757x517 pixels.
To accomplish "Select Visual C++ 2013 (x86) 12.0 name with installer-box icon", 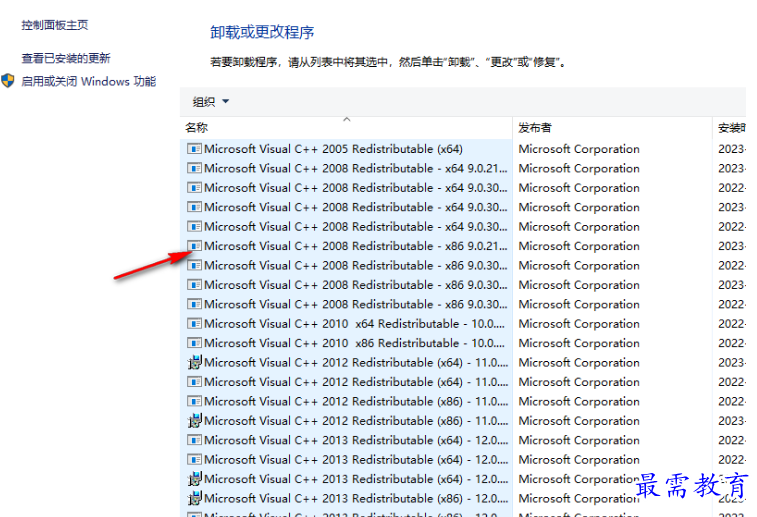I will pyautogui.click(x=356, y=498).
